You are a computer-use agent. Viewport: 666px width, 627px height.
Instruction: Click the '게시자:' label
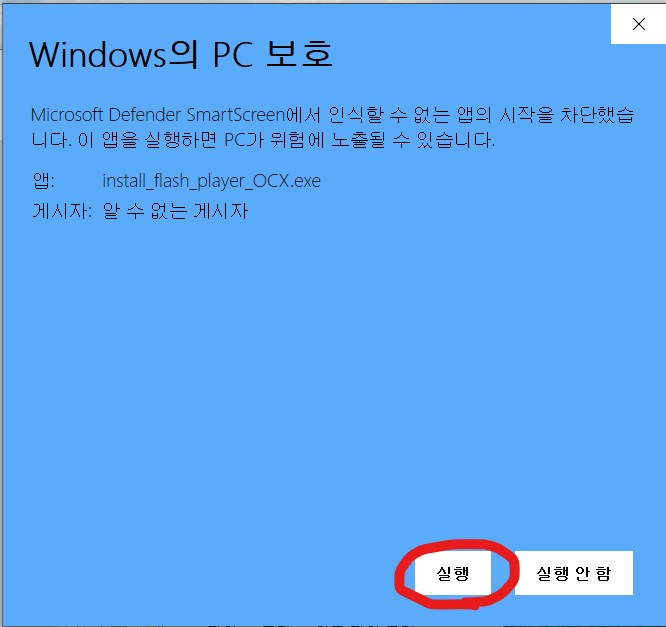tap(62, 211)
